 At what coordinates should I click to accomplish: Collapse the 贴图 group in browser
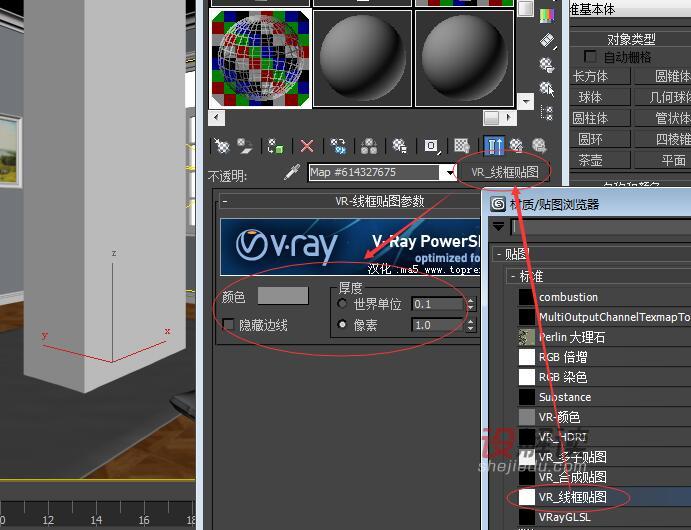pos(498,254)
